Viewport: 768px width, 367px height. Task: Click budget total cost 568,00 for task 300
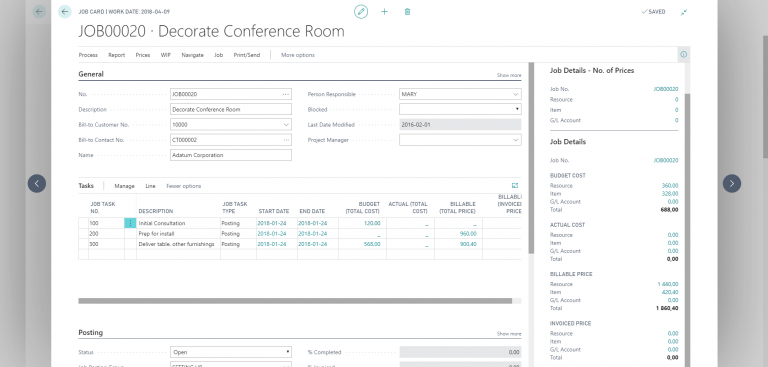point(372,244)
